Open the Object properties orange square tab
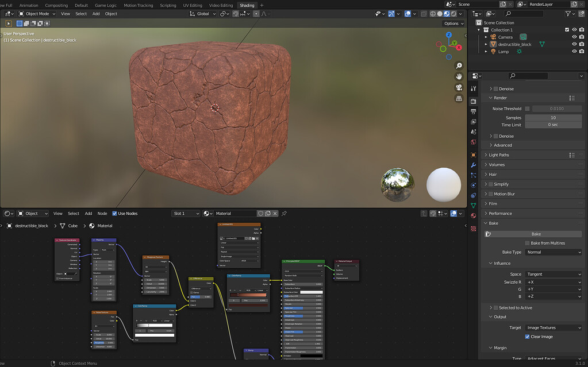This screenshot has height=367, width=588. 473,155
